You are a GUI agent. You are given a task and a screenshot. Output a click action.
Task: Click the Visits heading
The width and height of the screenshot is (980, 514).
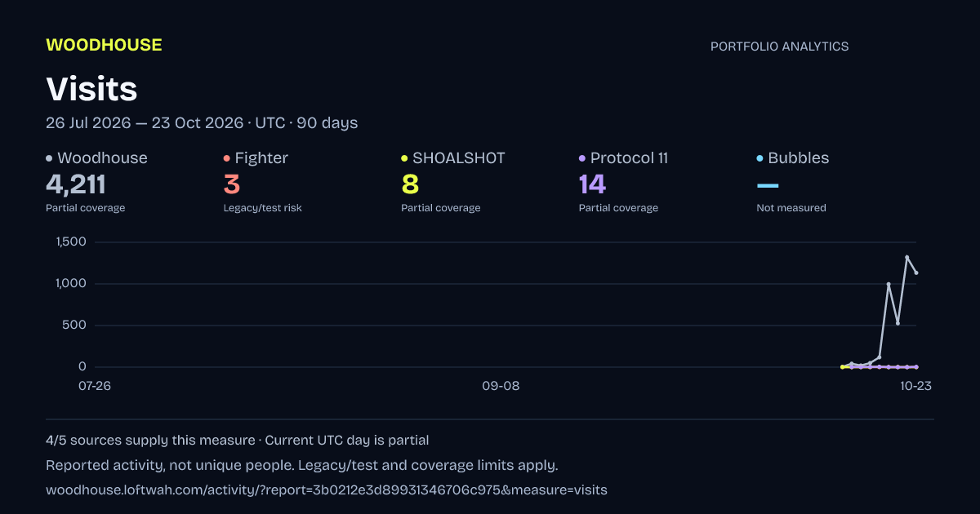click(x=91, y=89)
